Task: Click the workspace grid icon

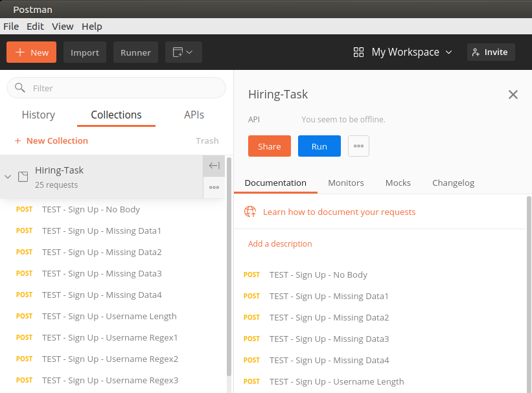Action: 358,52
